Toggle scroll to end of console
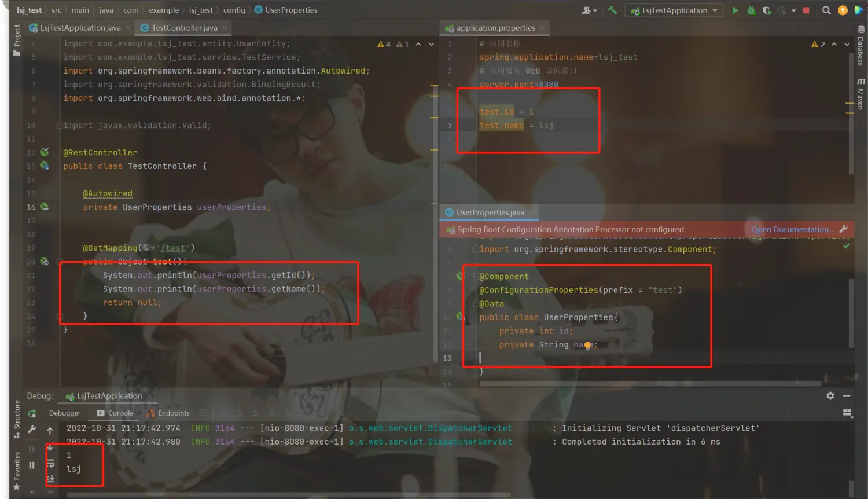 click(50, 478)
